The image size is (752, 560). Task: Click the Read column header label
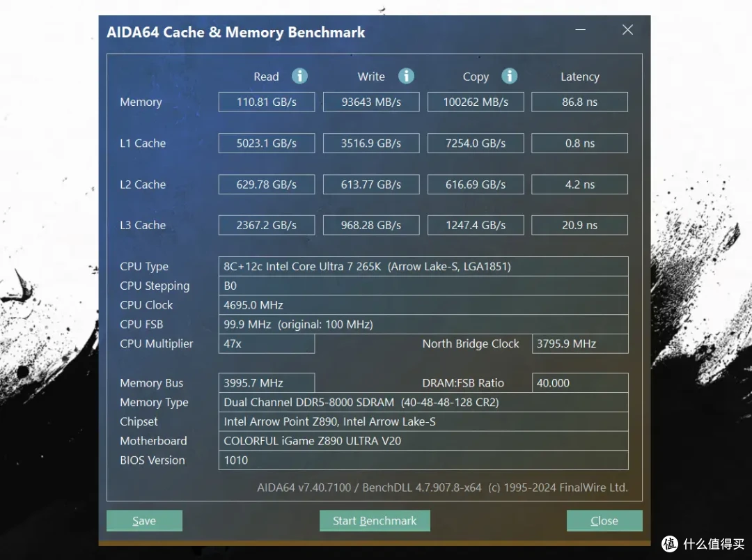[266, 77]
